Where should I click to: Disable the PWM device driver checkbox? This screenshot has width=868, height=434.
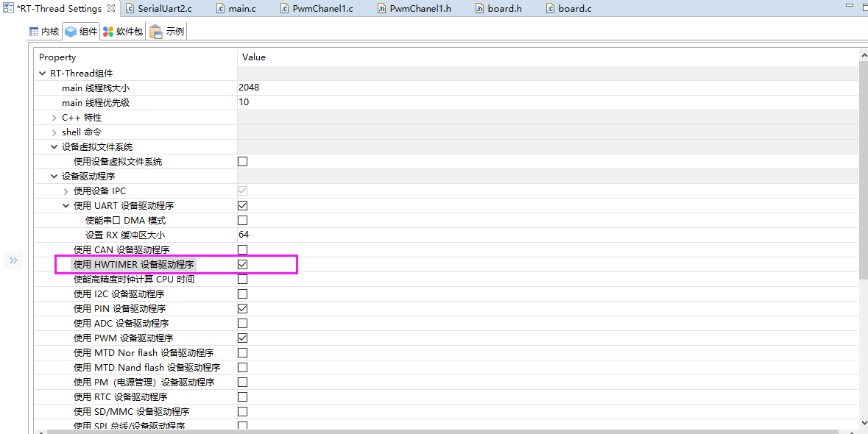point(242,338)
